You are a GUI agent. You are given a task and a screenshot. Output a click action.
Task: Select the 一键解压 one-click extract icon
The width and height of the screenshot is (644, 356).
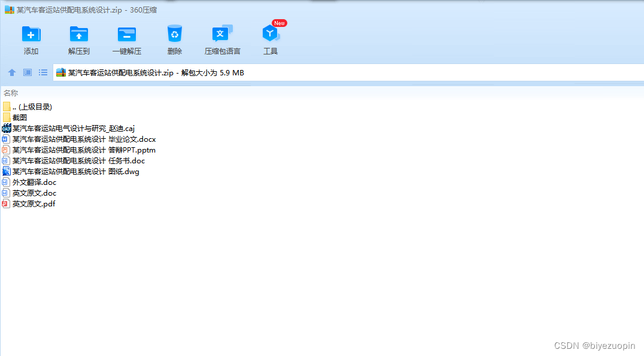point(126,34)
